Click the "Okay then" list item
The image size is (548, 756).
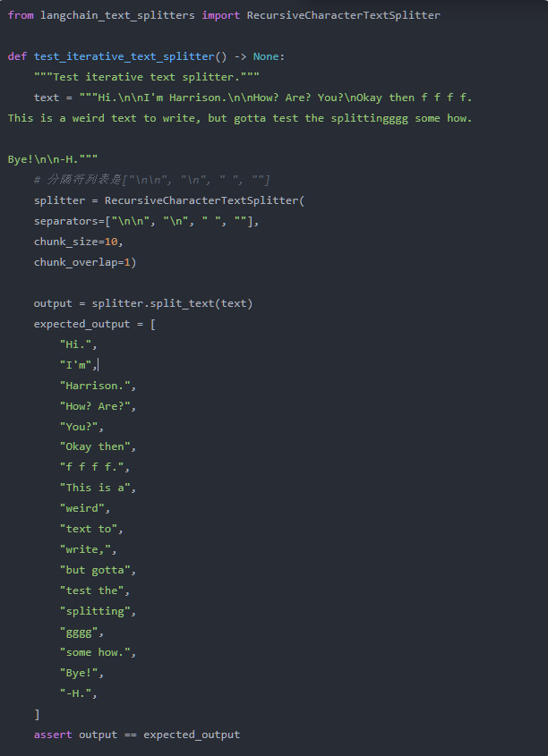(98, 447)
